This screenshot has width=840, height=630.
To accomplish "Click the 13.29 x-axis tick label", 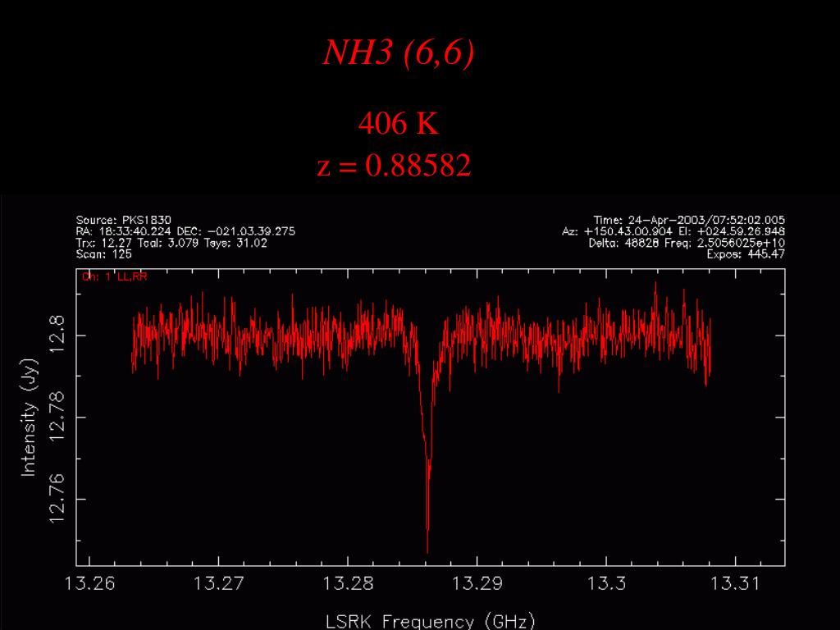I will [x=477, y=583].
